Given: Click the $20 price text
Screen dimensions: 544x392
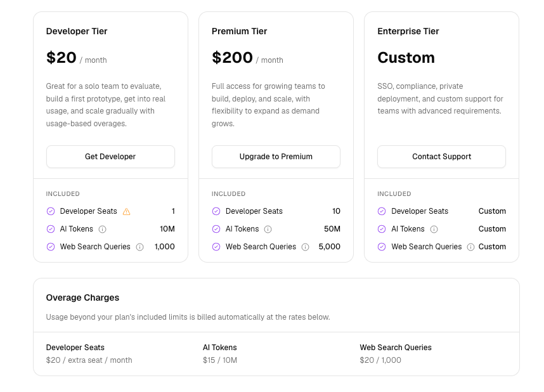Looking at the screenshot, I should click(62, 57).
